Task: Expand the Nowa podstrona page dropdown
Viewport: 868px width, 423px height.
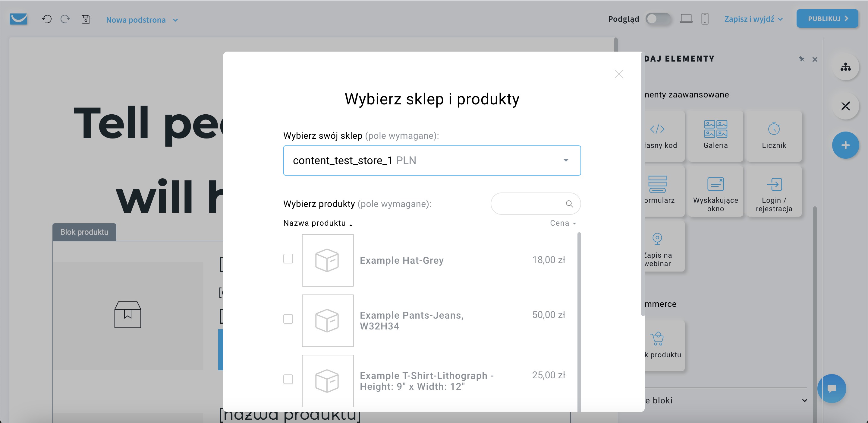Action: tap(142, 20)
